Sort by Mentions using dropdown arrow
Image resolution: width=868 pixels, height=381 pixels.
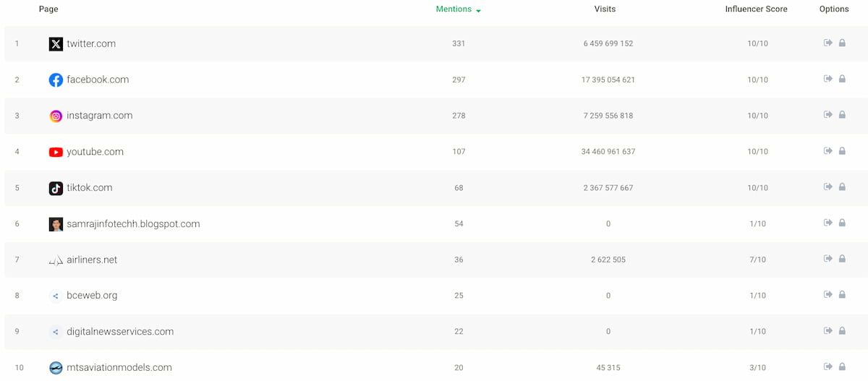[479, 11]
